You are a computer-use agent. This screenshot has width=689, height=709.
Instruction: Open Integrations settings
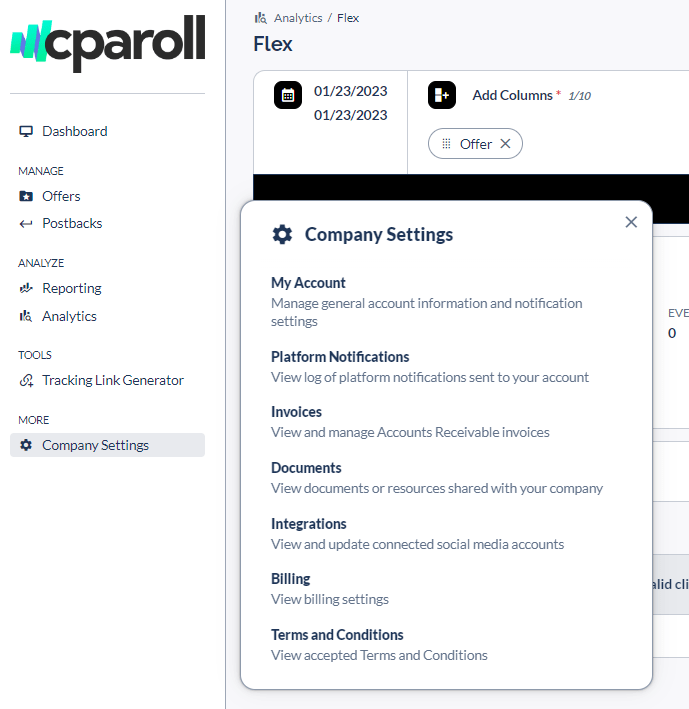coord(309,524)
